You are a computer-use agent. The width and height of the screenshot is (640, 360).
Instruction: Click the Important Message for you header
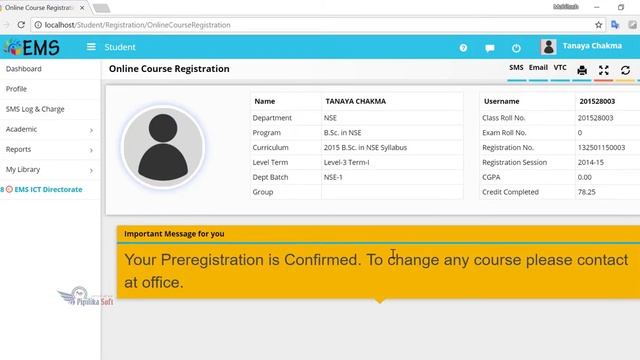tap(174, 234)
